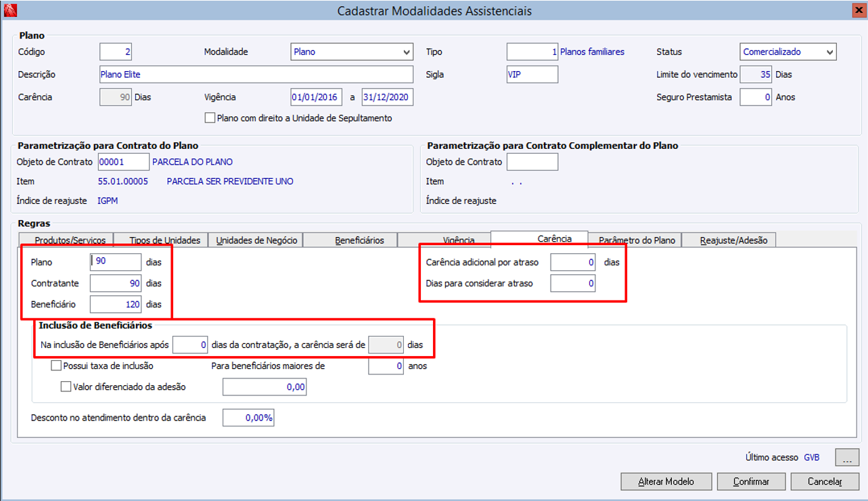
Task: Switch to the Produtos/Serviços tab
Action: coord(70,240)
